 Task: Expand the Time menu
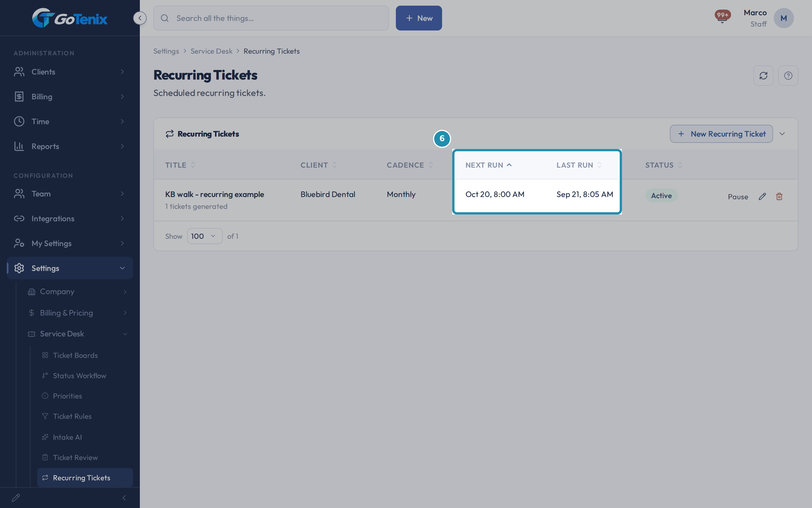point(70,121)
